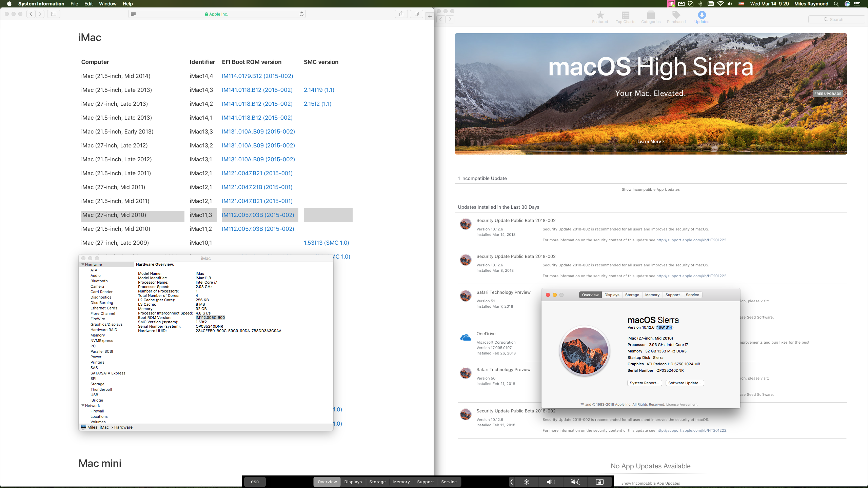Open the Apple menu
Screen dimensions: 868x488
9,4
